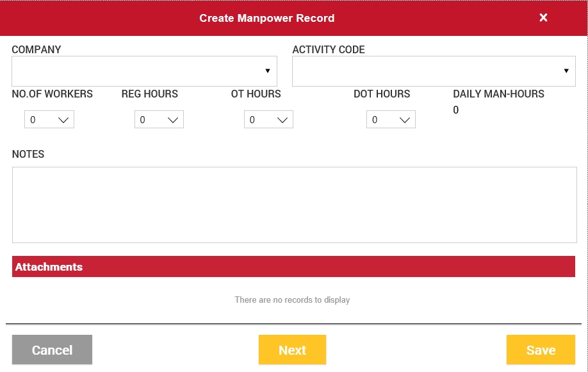Click the DOT HOURS chevron icon
The image size is (588, 372).
click(405, 120)
